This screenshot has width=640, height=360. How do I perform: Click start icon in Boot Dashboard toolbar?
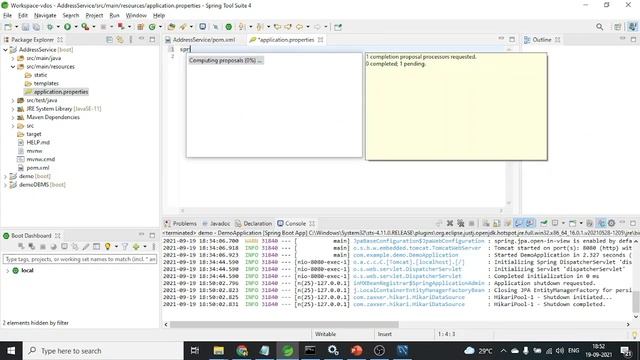coord(21,247)
